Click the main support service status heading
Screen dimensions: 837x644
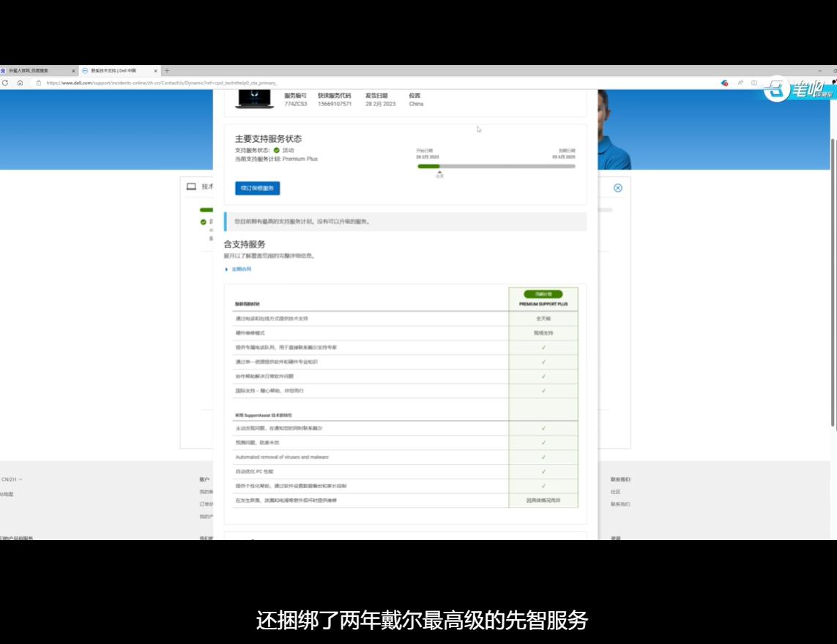pos(268,139)
